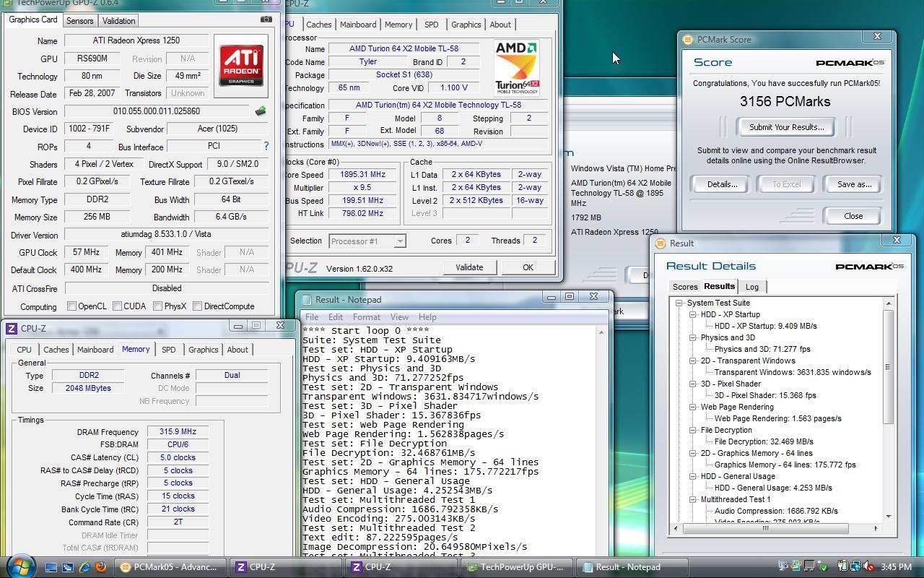Click the ATI Radeon Graphics logo
Viewport: 924px width, 578px height.
pyautogui.click(x=241, y=66)
